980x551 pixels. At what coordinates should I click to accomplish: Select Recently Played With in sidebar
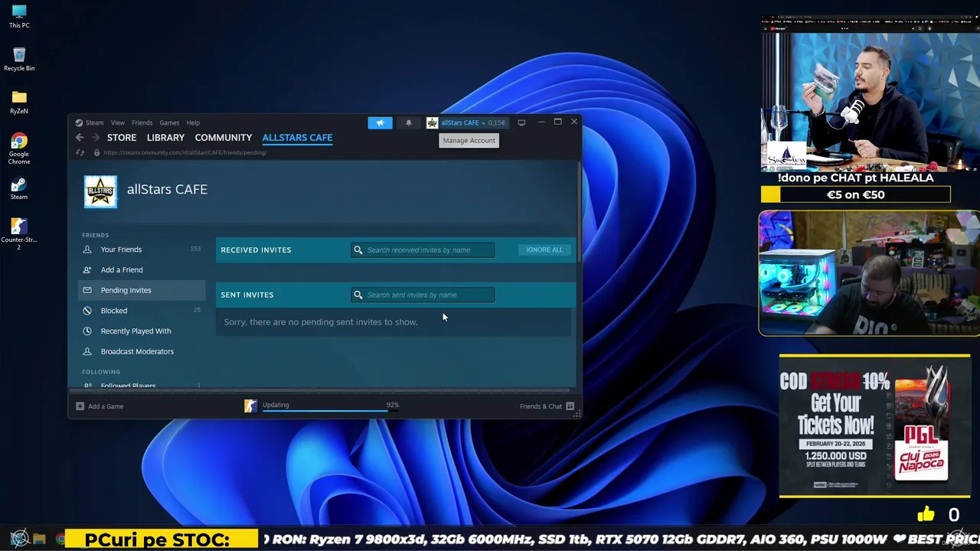pyautogui.click(x=142, y=331)
